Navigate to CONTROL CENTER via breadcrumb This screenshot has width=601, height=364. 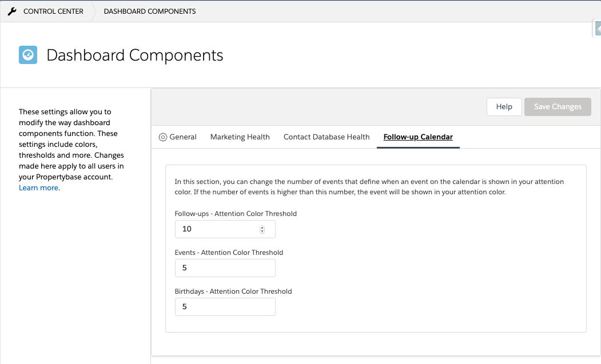tap(53, 11)
